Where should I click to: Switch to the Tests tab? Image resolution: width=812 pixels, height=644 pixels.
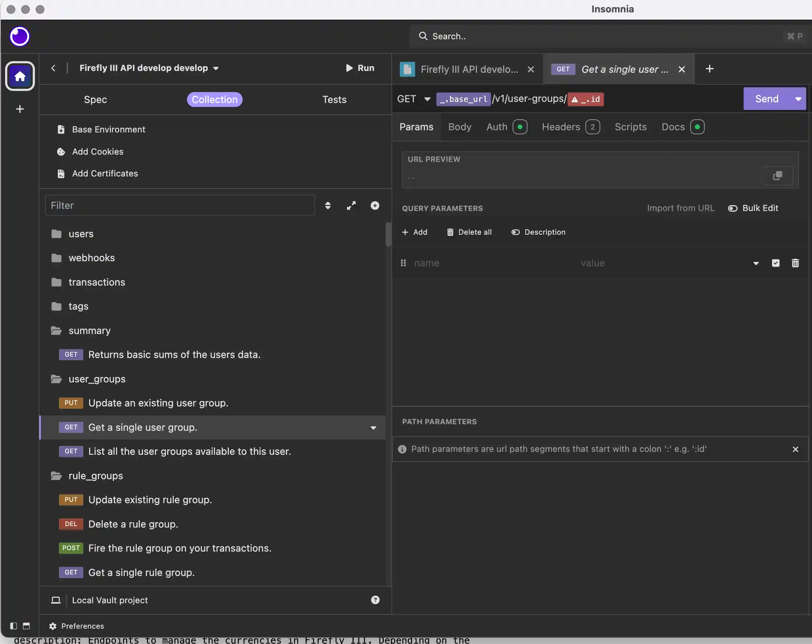click(x=334, y=99)
